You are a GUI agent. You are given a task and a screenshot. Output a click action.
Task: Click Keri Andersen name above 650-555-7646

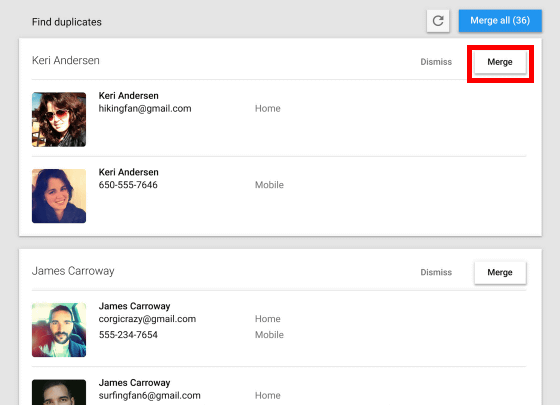[x=129, y=172]
